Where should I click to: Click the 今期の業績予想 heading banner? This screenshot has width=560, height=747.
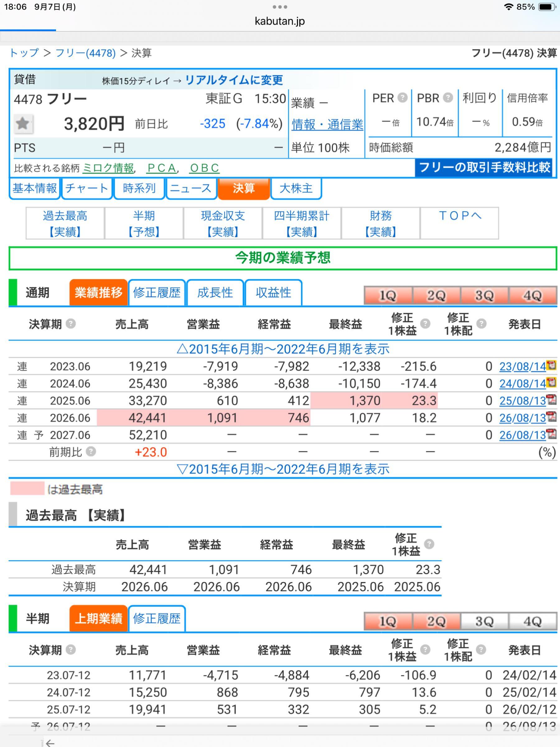tap(283, 258)
